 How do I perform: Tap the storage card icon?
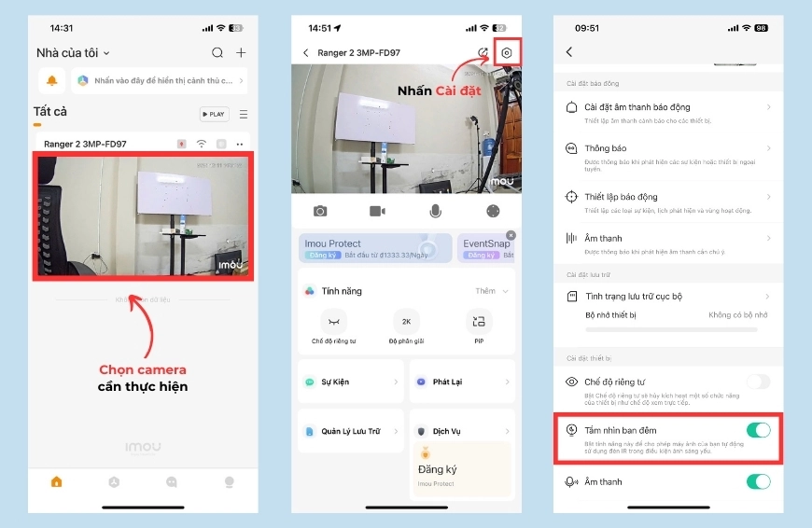click(x=572, y=296)
